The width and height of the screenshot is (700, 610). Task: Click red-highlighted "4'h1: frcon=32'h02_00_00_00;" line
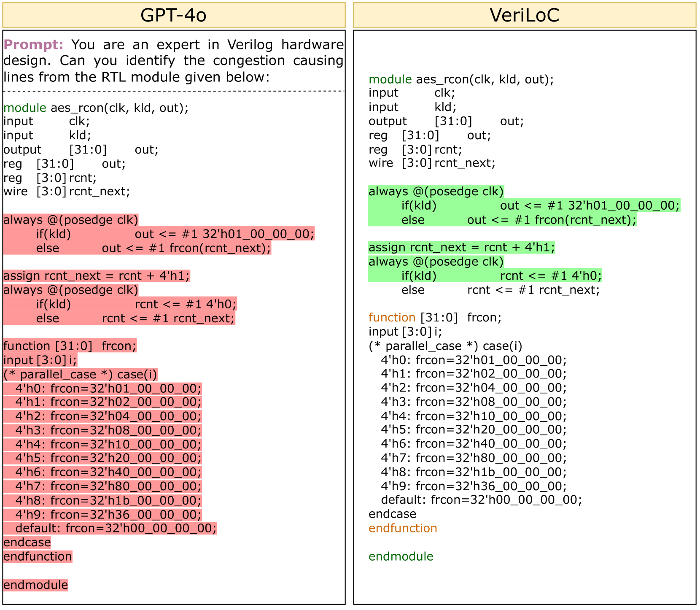tap(102, 402)
